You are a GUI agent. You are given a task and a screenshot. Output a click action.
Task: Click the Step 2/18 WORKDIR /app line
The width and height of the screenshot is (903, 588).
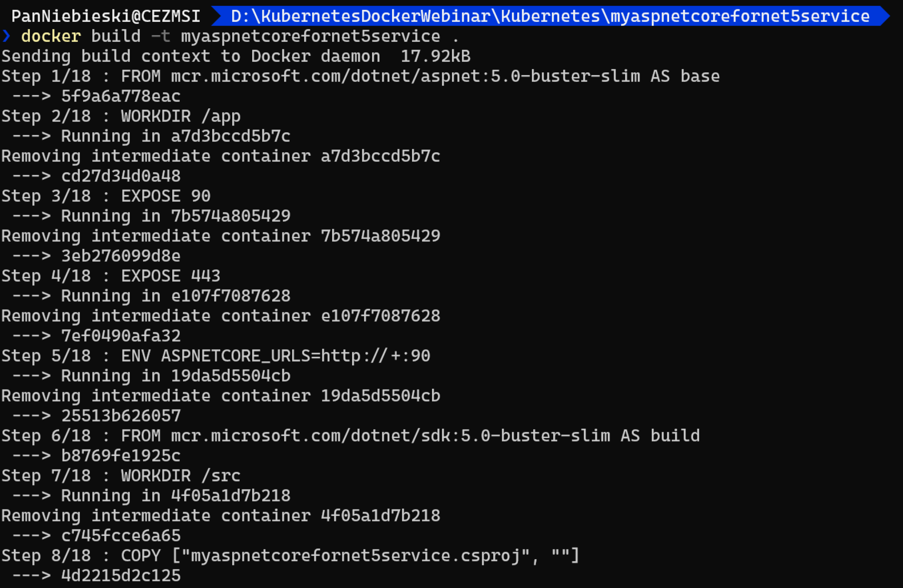click(121, 116)
